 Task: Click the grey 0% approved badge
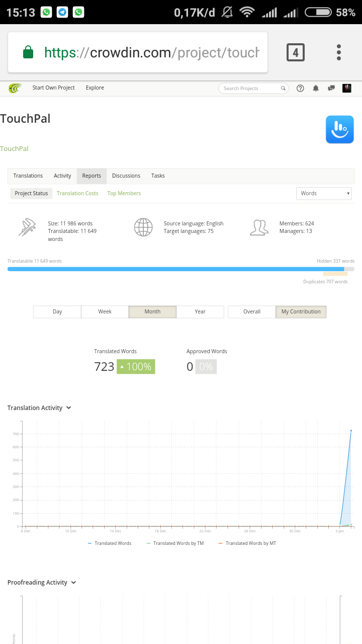pyautogui.click(x=206, y=367)
